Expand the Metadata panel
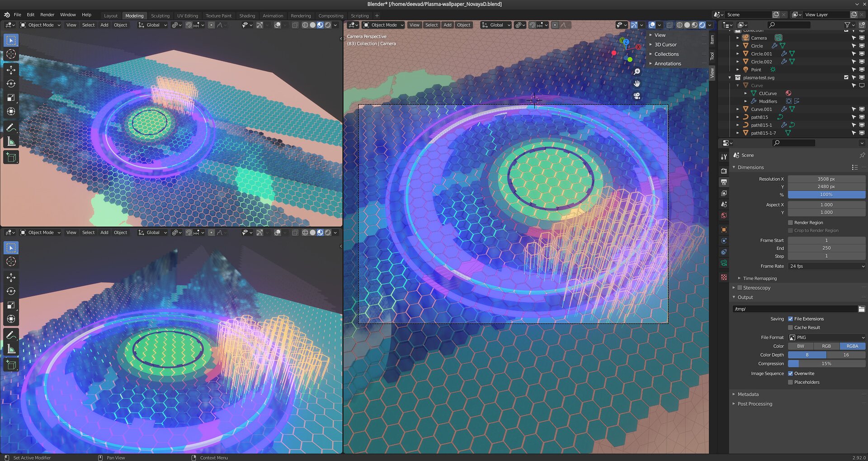The width and height of the screenshot is (868, 461). click(x=748, y=394)
